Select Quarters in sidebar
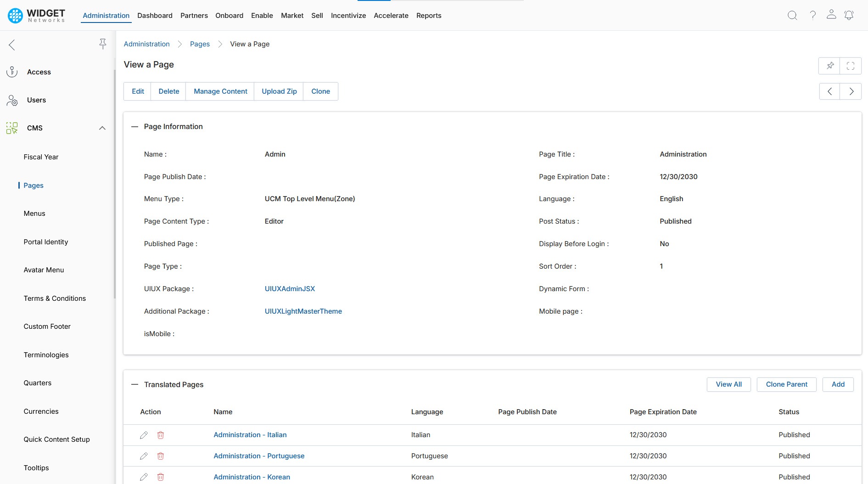 (37, 383)
